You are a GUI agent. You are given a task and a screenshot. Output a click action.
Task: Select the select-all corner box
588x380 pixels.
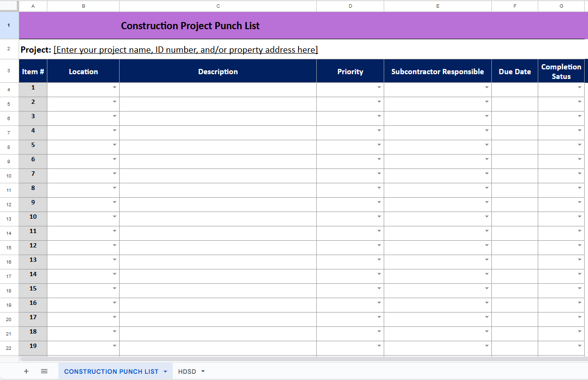click(x=9, y=6)
